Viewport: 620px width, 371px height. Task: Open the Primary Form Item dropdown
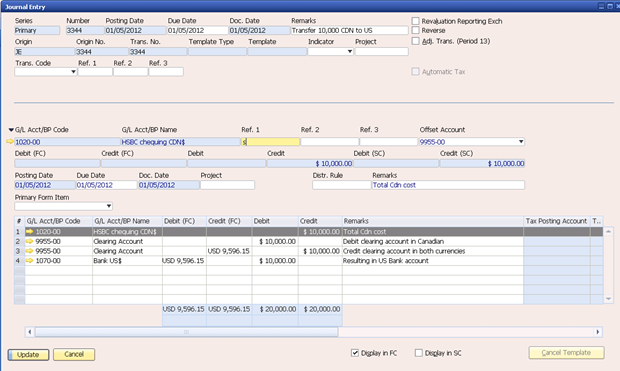click(x=109, y=206)
